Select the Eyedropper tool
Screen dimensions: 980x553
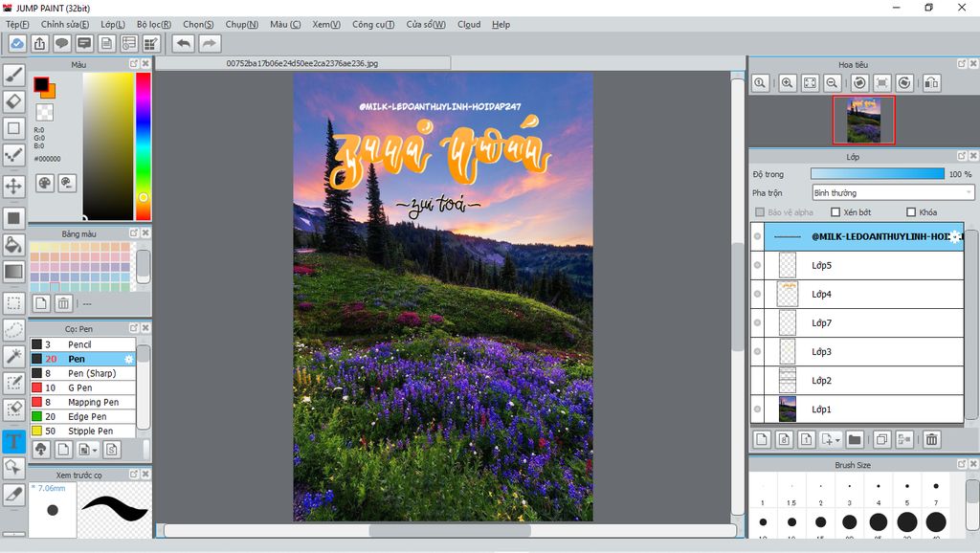click(13, 495)
